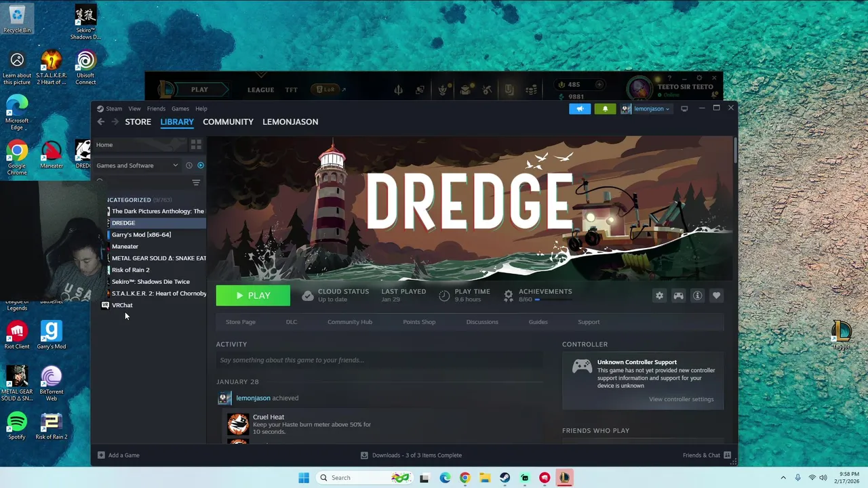The height and width of the screenshot is (488, 868).
Task: Open library advanced filter options icon
Action: (196, 182)
